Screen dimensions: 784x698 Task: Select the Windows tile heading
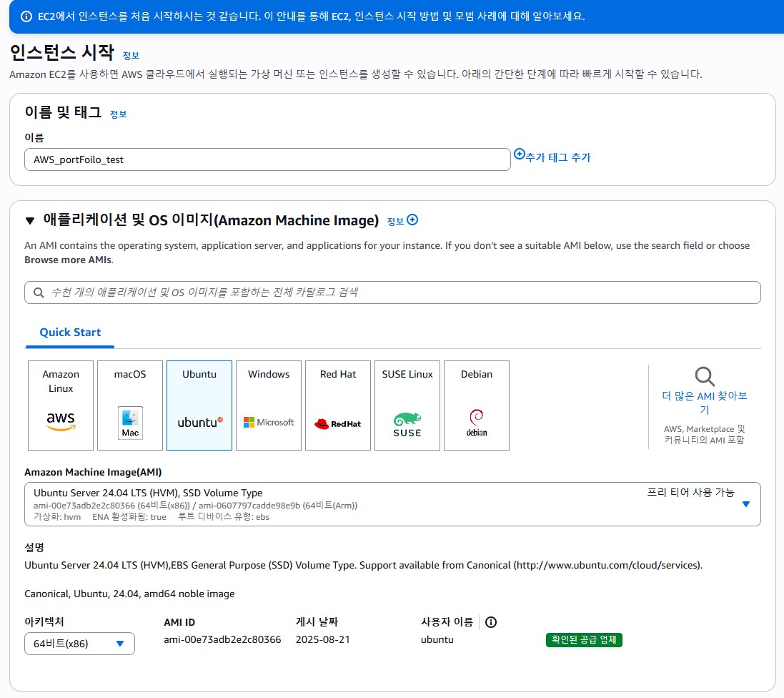click(x=269, y=374)
